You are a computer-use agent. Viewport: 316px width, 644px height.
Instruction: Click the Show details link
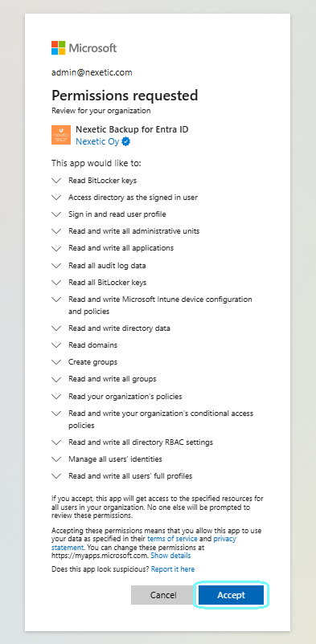tap(170, 556)
